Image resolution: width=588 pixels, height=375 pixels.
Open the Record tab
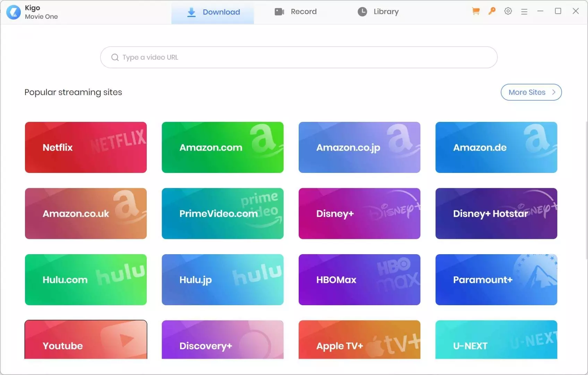pos(295,12)
